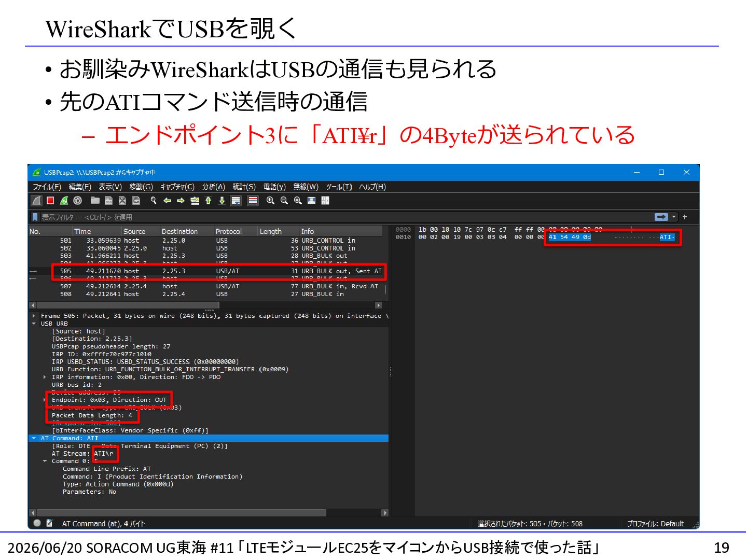The width and height of the screenshot is (747, 560).
Task: Go forward with the right arrow icon
Action: [181, 201]
